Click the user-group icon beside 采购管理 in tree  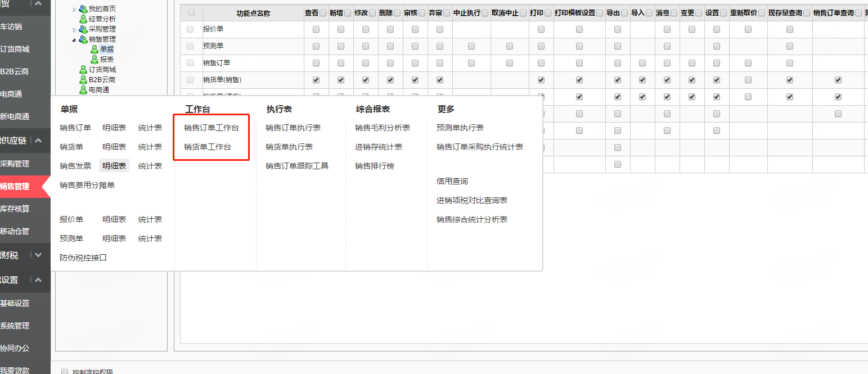click(83, 29)
